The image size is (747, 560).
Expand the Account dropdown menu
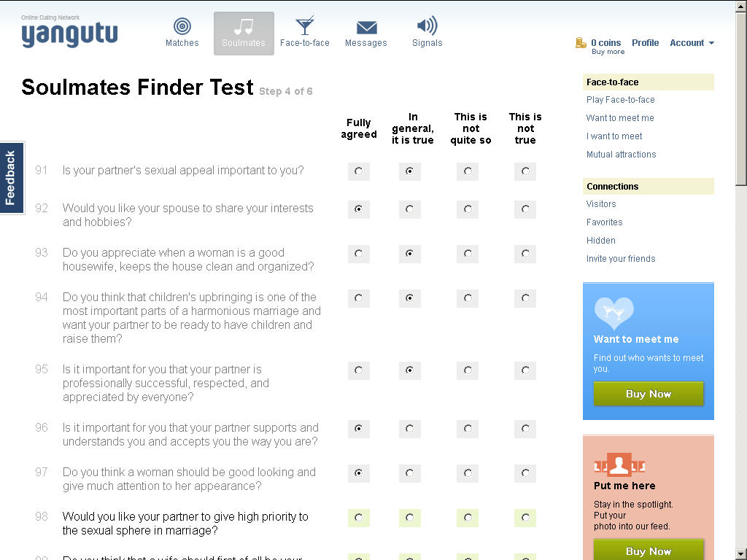click(x=692, y=43)
